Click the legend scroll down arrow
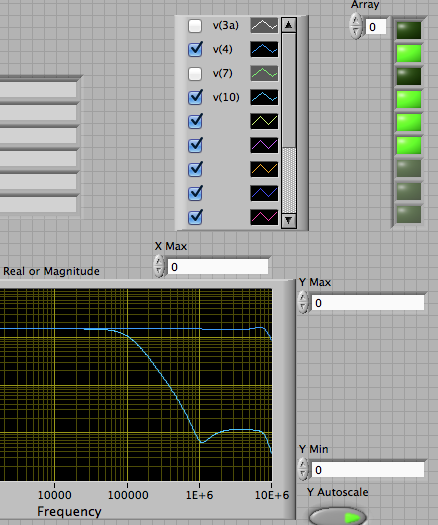Viewport: 438px width, 525px height. coord(289,221)
